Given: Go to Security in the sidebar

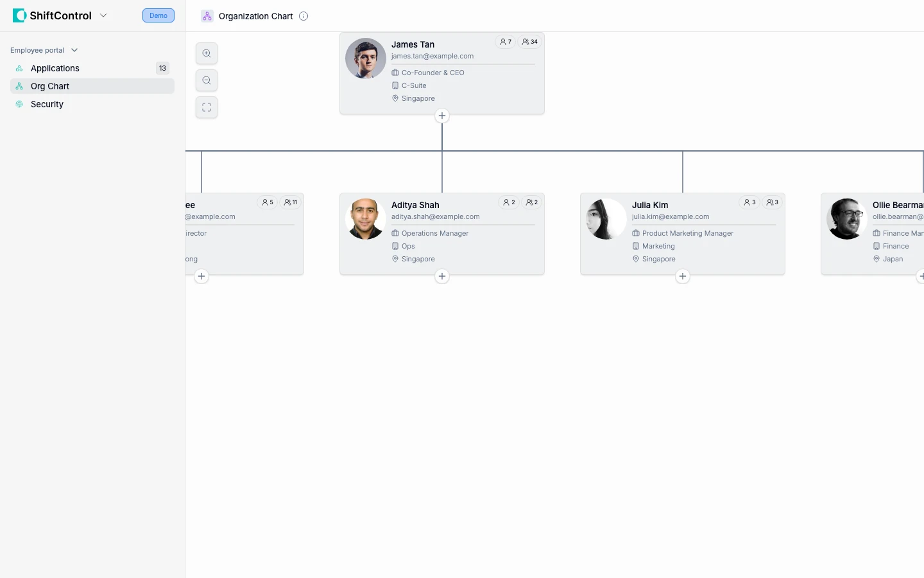Looking at the screenshot, I should pyautogui.click(x=47, y=104).
